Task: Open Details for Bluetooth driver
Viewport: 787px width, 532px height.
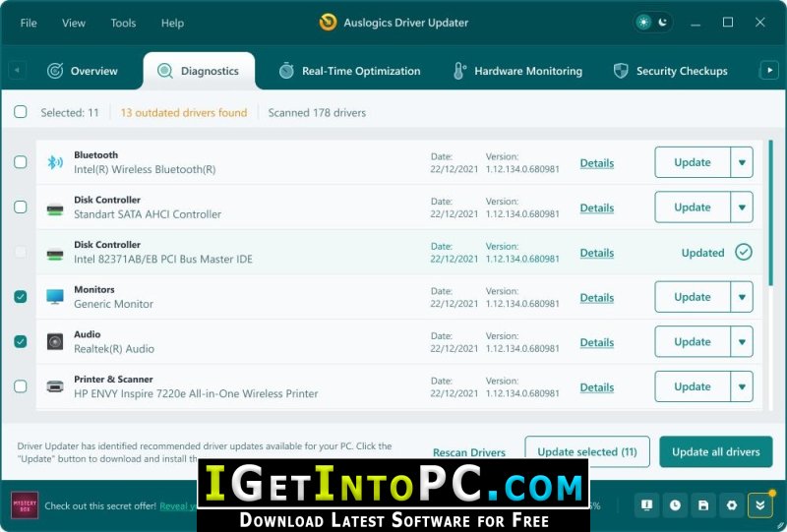Action: (x=597, y=162)
